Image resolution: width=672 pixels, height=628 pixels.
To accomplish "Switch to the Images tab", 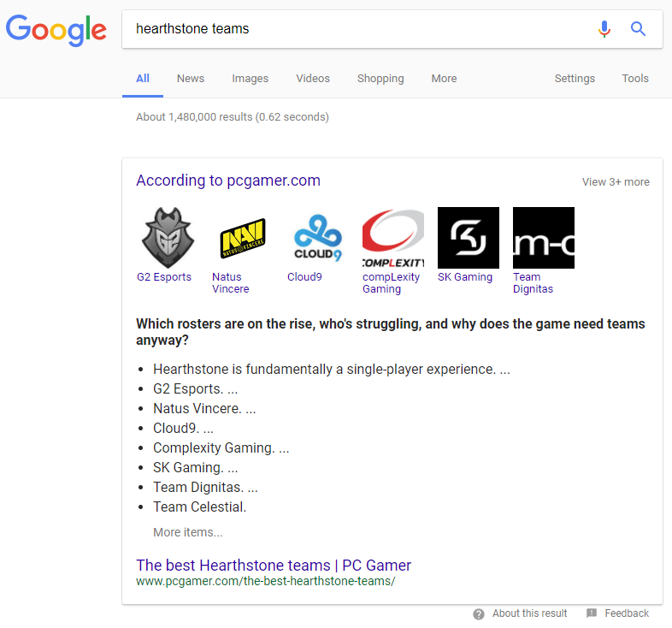I will (250, 79).
